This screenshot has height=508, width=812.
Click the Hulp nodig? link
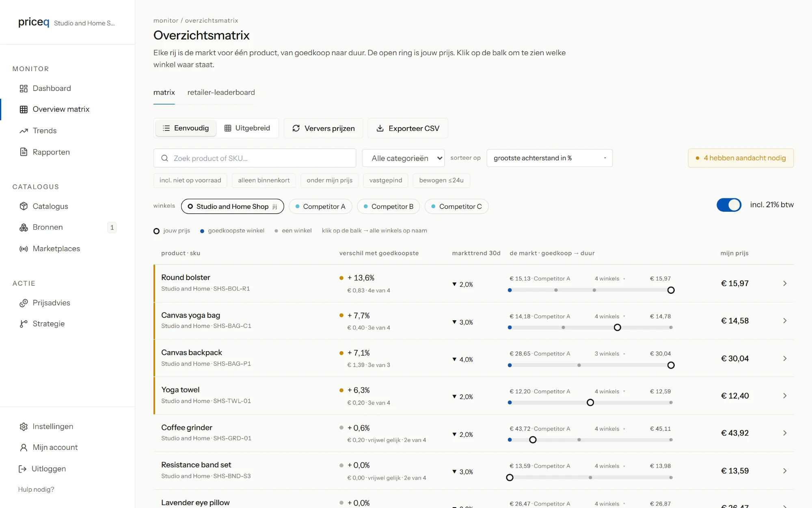tap(36, 489)
